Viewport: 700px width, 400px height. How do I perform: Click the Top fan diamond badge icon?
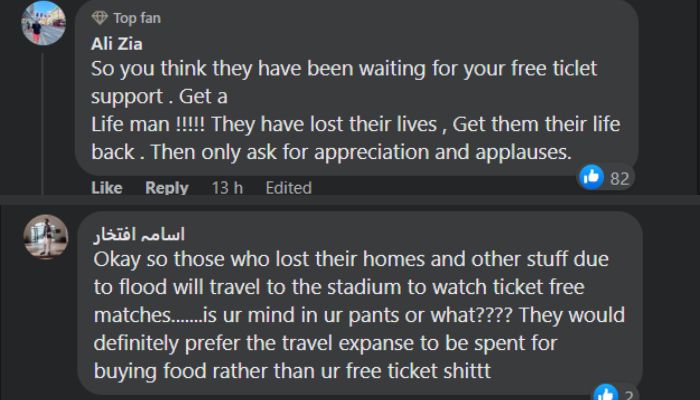tap(98, 18)
